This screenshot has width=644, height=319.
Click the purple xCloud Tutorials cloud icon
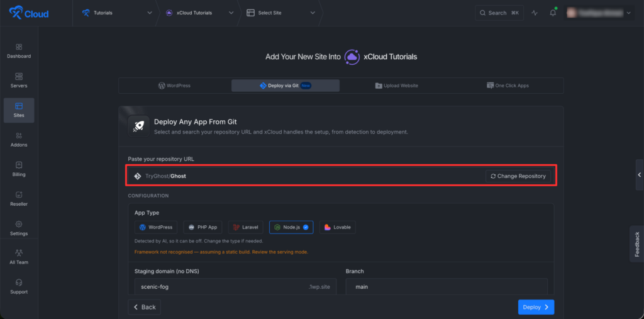pyautogui.click(x=352, y=57)
